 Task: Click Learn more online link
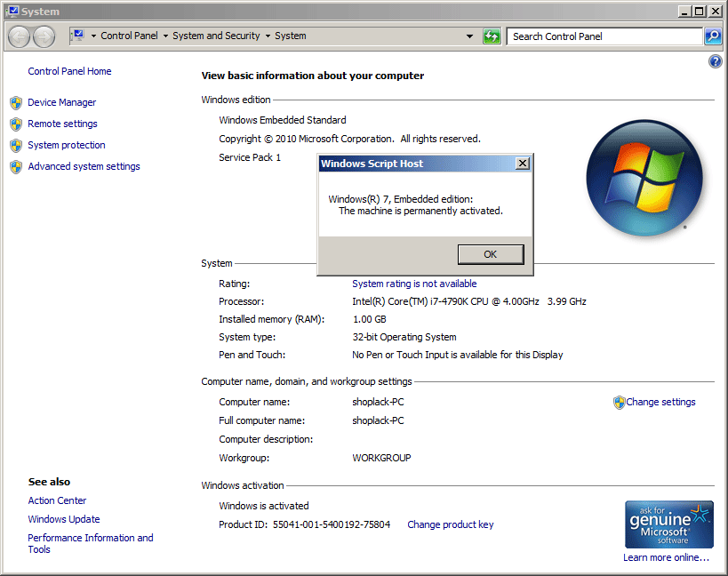[x=667, y=557]
